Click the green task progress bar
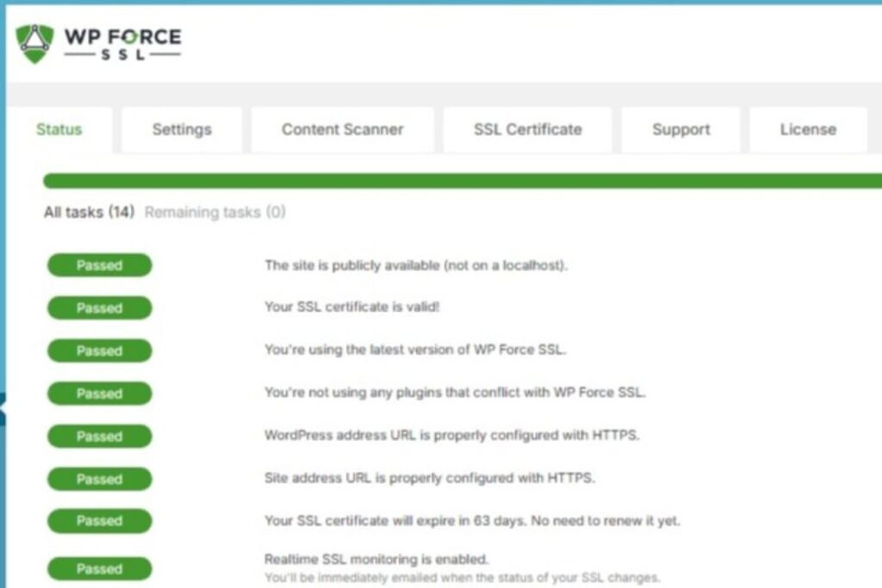The height and width of the screenshot is (588, 882). click(x=463, y=181)
